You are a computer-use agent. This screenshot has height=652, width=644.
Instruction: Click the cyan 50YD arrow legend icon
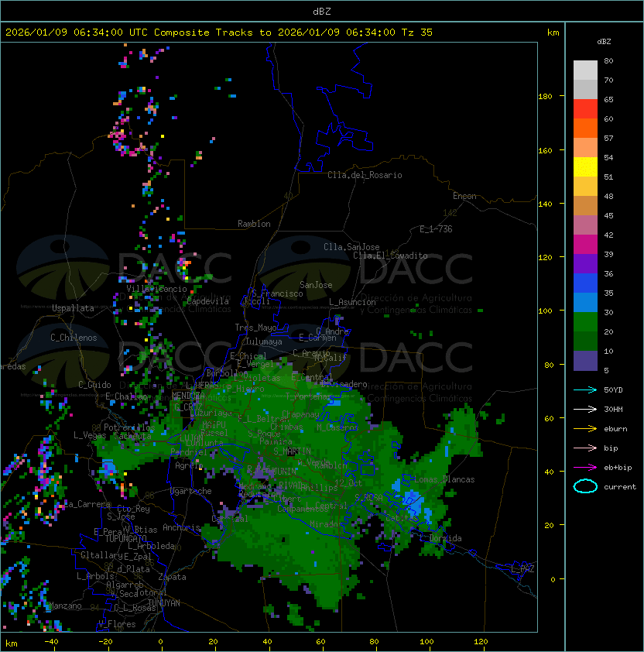pos(585,389)
